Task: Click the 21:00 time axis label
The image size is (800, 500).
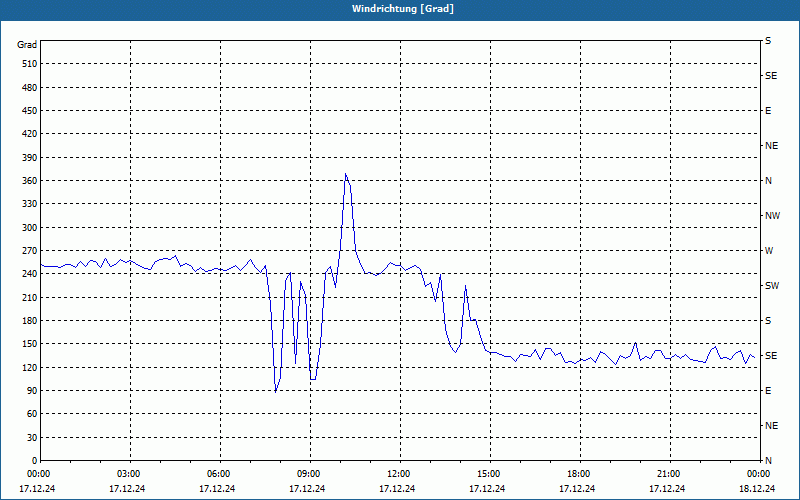Action: 669,474
